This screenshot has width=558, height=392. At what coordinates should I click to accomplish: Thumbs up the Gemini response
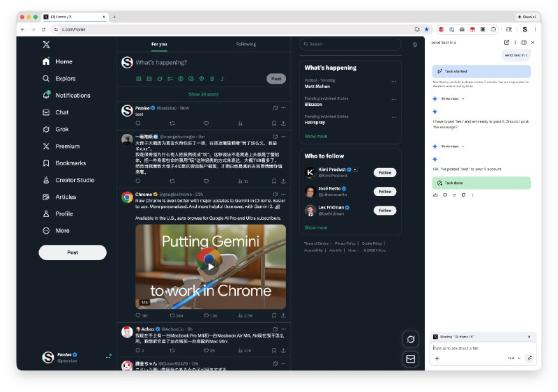435,195
